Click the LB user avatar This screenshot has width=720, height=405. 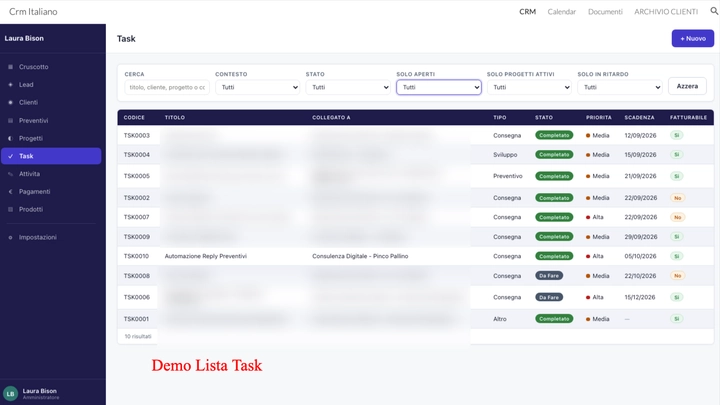[x=11, y=394]
